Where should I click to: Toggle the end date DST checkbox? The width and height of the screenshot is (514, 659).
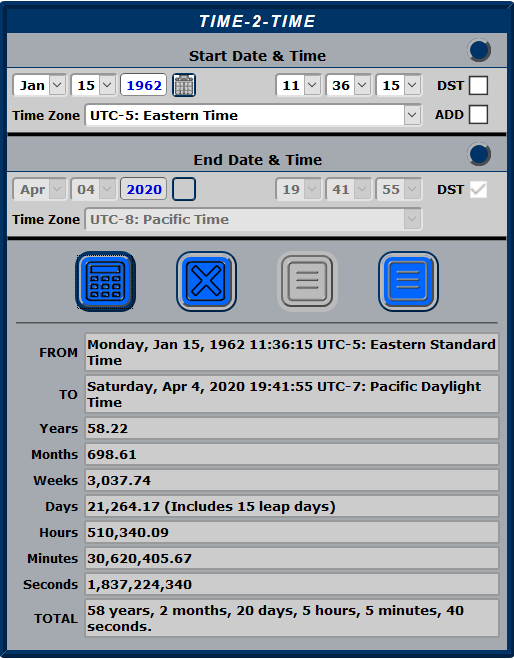[x=478, y=189]
